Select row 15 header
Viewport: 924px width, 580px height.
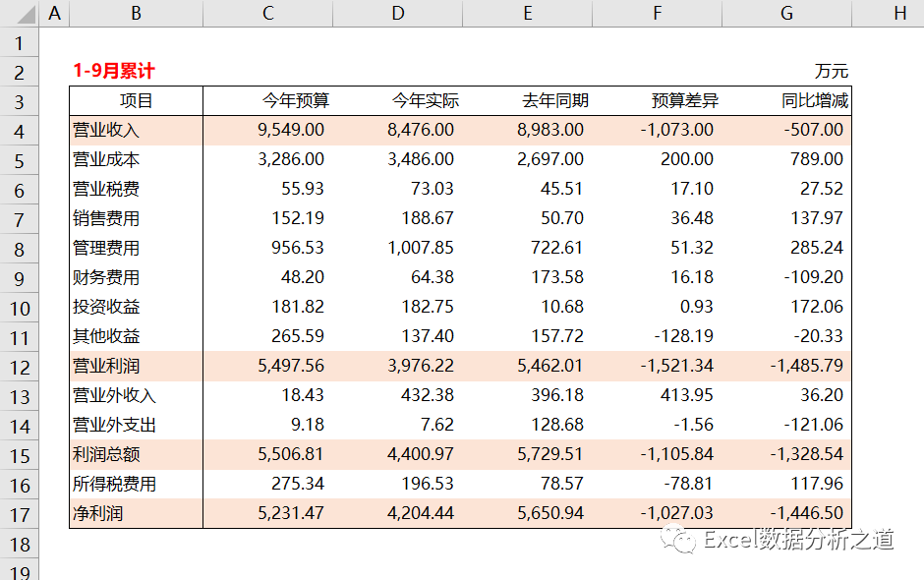[20, 455]
